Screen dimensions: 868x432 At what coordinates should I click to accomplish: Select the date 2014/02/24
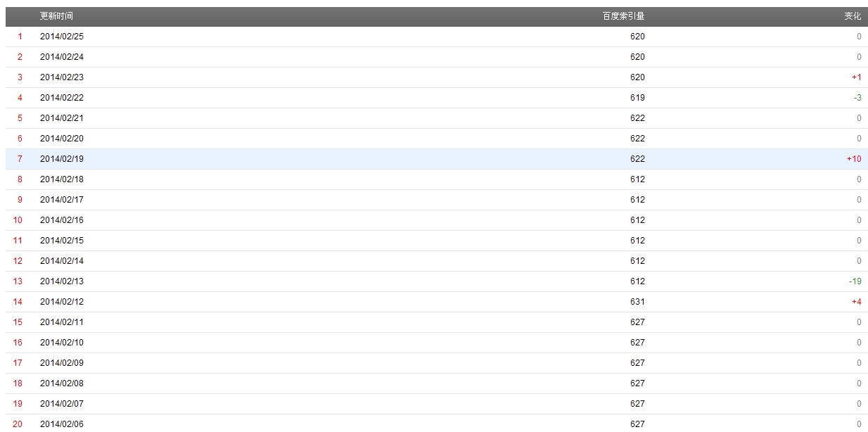[x=62, y=57]
